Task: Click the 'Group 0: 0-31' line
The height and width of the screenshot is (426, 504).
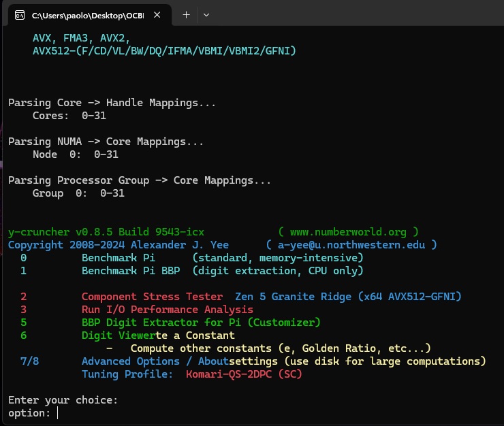Action: [x=78, y=193]
